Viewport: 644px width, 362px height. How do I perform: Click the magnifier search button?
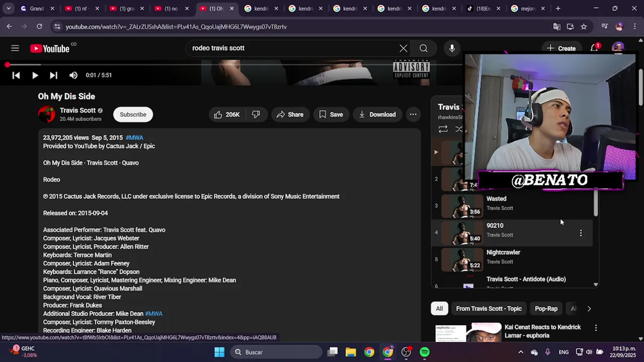click(424, 48)
